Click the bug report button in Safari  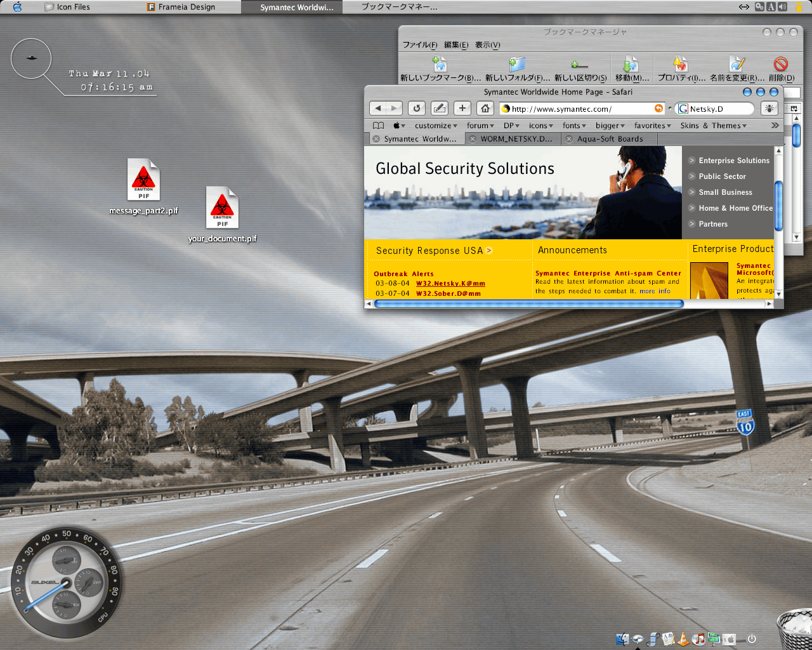tap(769, 109)
